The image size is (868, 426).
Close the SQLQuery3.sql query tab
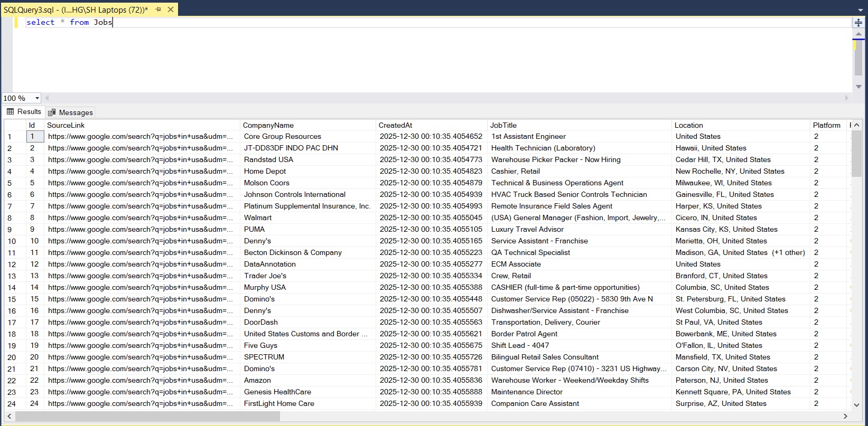[x=171, y=10]
